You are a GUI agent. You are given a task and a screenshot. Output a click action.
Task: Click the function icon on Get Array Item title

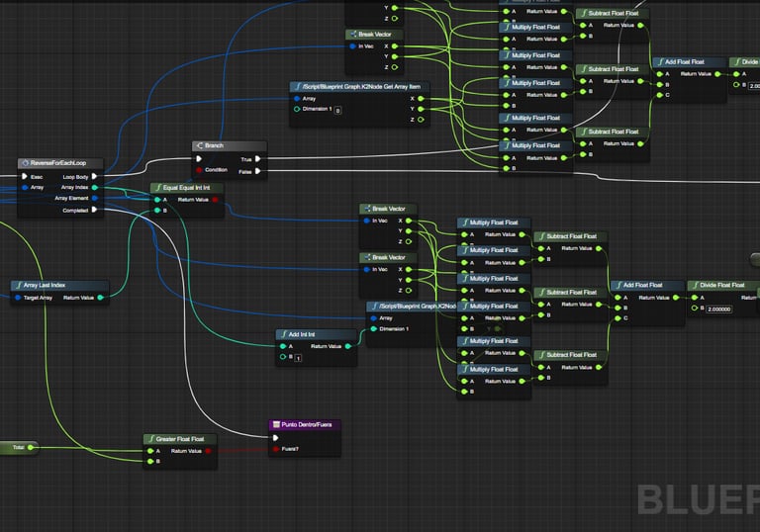(298, 86)
